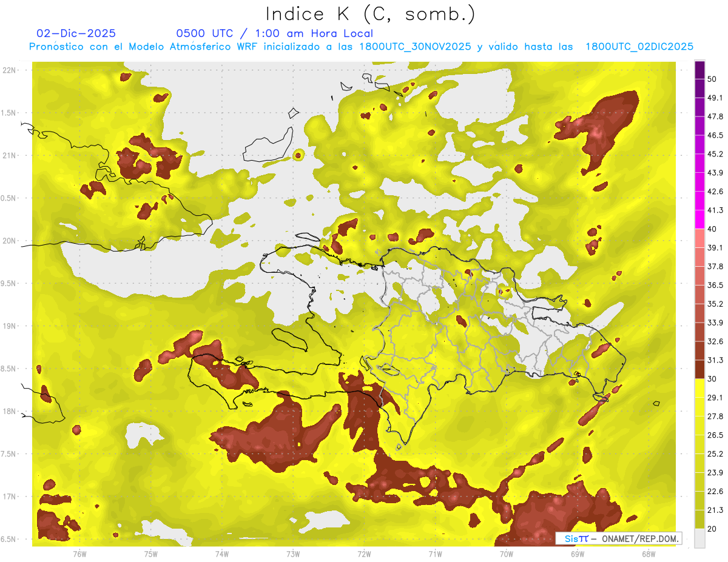The width and height of the screenshot is (728, 562).
Task: Click "0500 UTC / 1:00 am Hora Local" text
Action: point(274,33)
